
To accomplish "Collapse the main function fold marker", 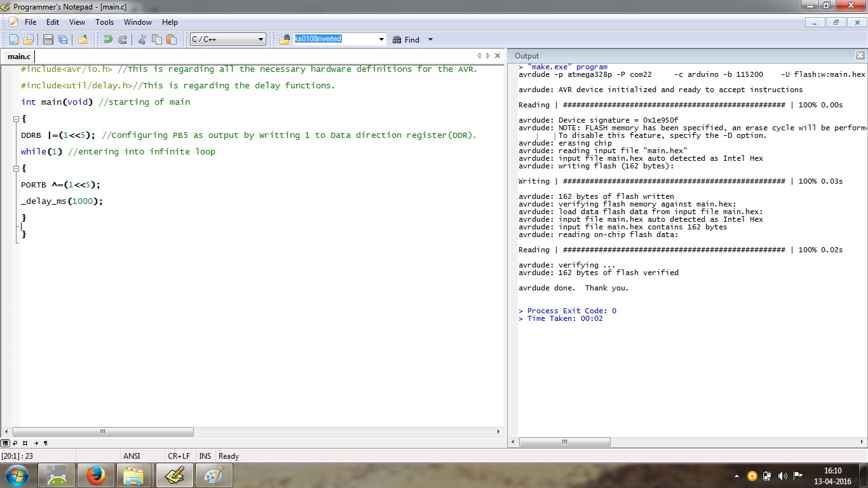I will coord(16,119).
